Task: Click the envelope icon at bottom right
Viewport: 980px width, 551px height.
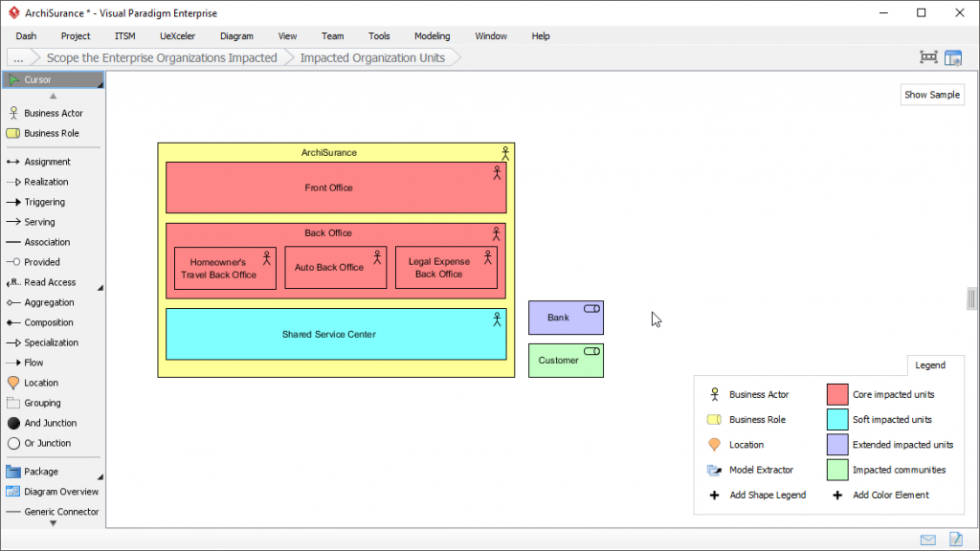Action: (x=926, y=540)
